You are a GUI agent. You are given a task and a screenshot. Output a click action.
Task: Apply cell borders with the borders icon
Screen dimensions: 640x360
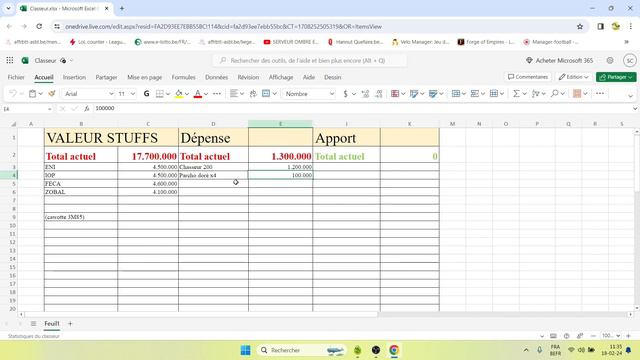[160, 94]
